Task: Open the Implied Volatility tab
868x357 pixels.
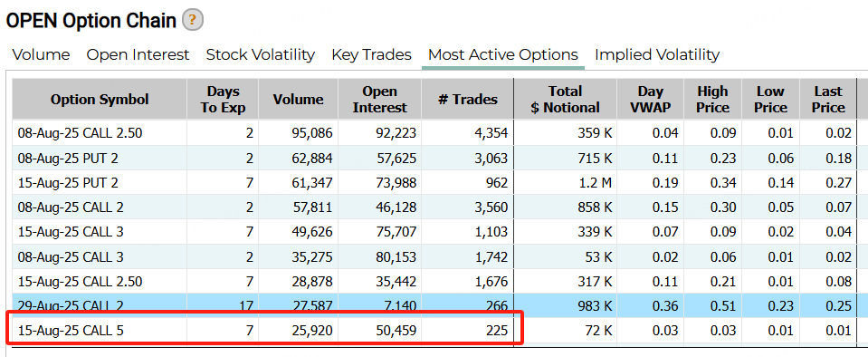Action: (657, 55)
